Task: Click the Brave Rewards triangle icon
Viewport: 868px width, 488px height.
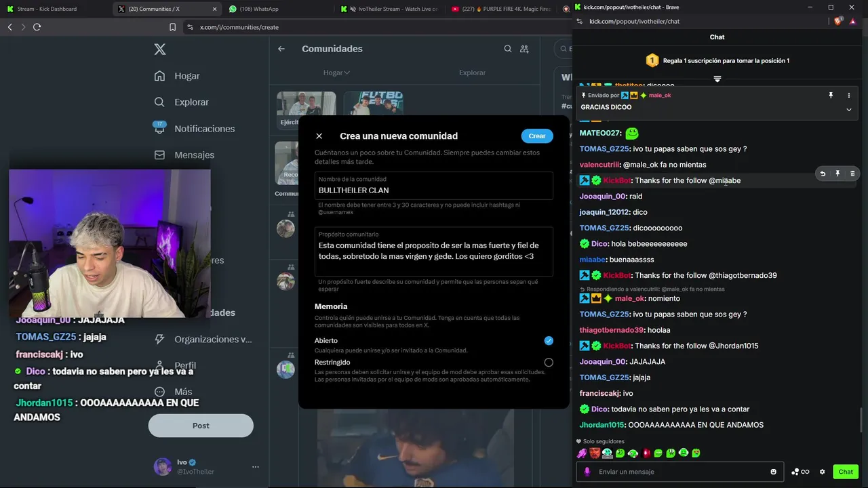Action: (x=853, y=22)
